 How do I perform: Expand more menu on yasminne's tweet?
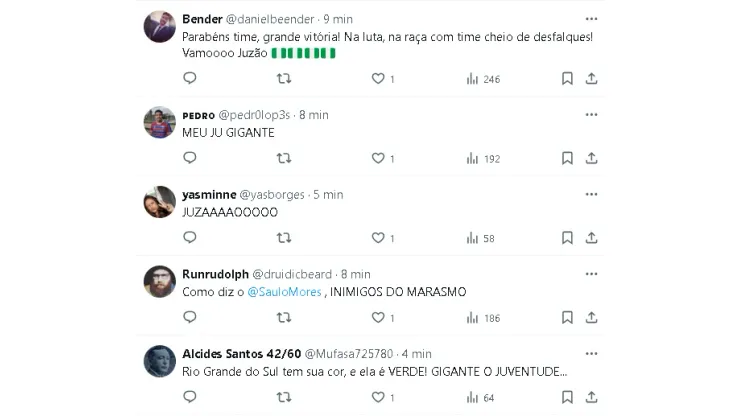[x=591, y=194]
